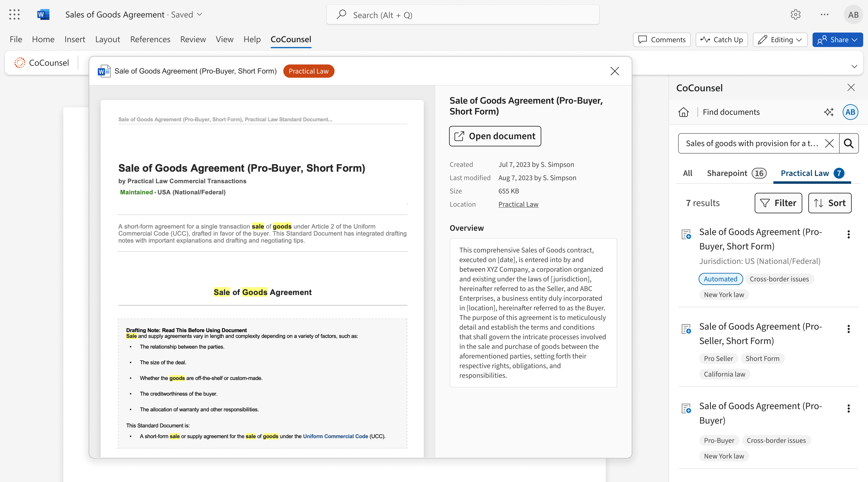Click the Search (Alt + Q) box
The width and height of the screenshot is (868, 482).
[463, 15]
